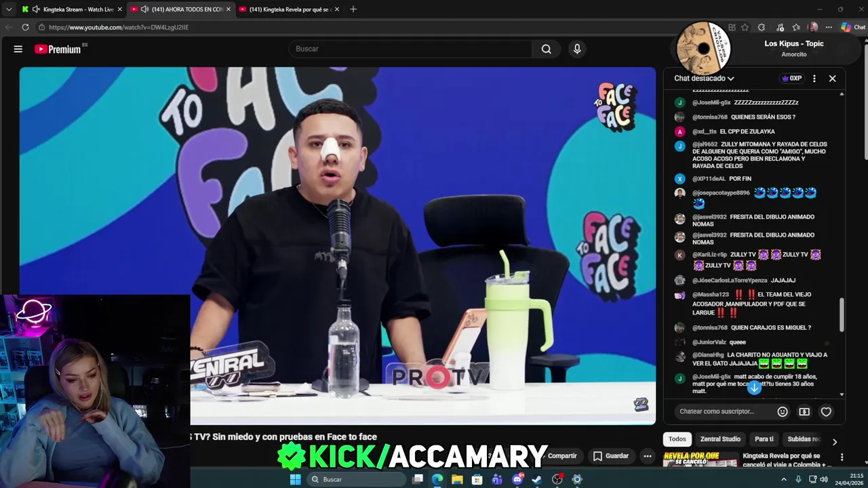Open Discord from the taskbar
The height and width of the screenshot is (488, 868).
pyautogui.click(x=517, y=479)
